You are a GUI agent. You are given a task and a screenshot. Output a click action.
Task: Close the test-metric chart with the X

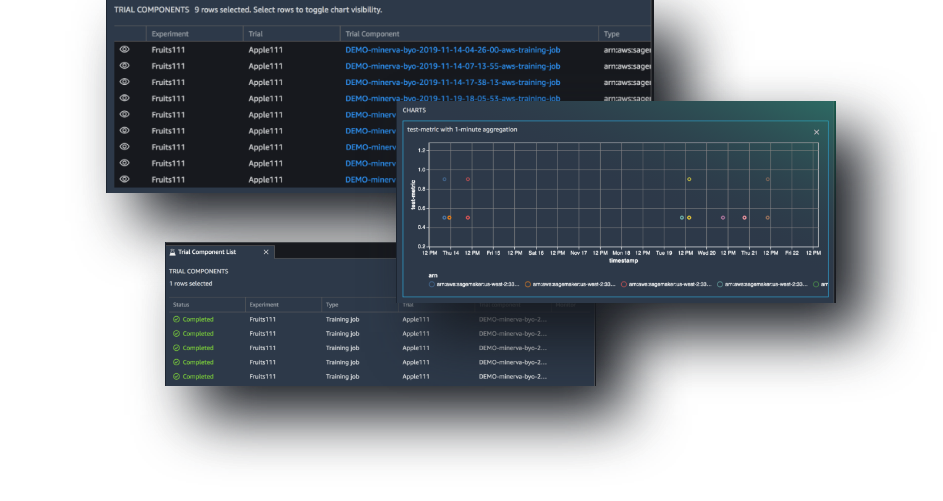pyautogui.click(x=816, y=132)
